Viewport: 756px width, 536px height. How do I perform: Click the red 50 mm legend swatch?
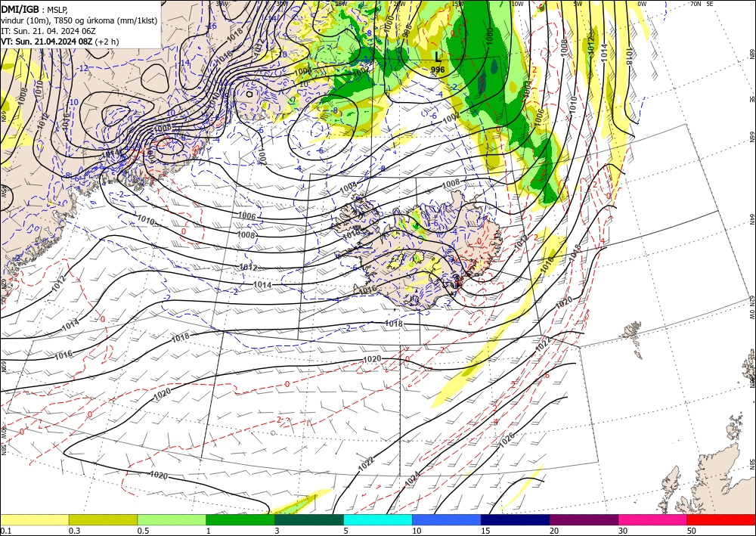(721, 519)
